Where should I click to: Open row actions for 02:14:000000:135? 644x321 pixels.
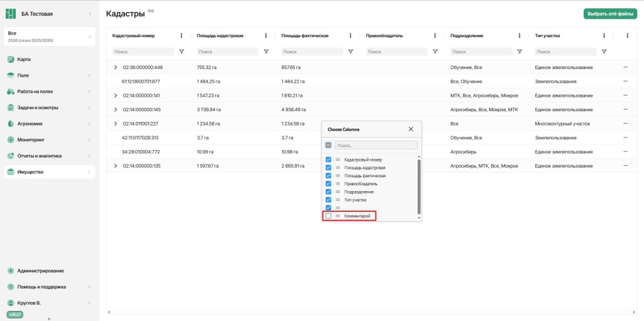tap(626, 166)
